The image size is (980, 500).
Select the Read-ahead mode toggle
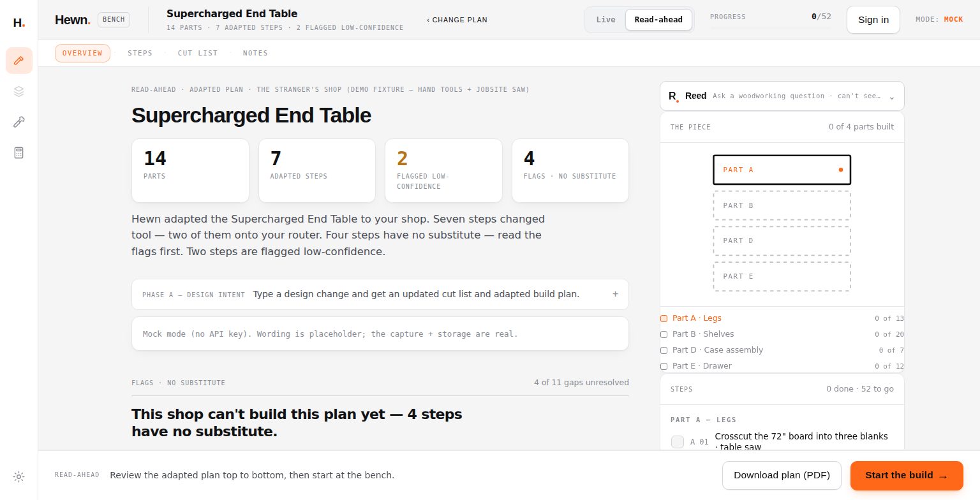[x=658, y=20]
